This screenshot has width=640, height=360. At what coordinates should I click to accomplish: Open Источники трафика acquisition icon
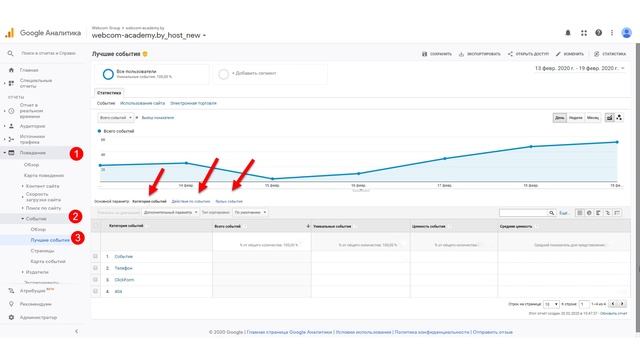[x=11, y=139]
